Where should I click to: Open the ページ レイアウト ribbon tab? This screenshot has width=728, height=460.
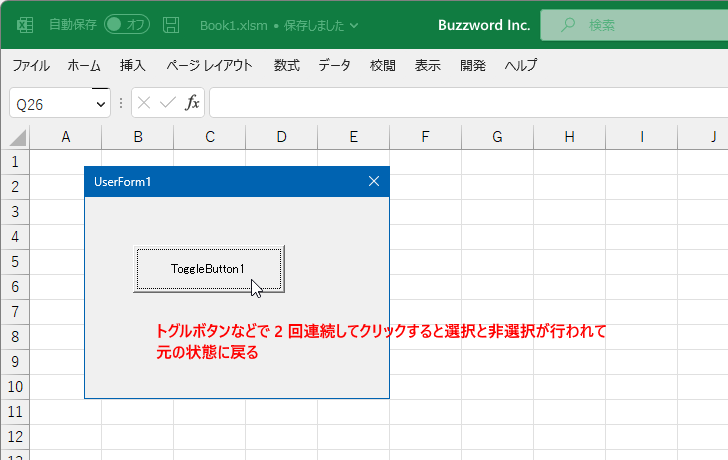tap(209, 65)
